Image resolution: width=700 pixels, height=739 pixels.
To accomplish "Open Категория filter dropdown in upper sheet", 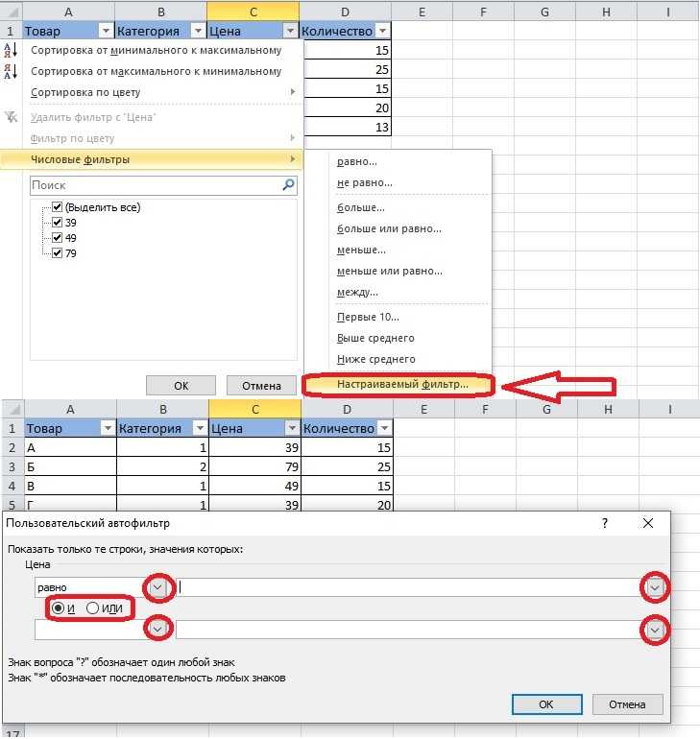I will [x=199, y=31].
